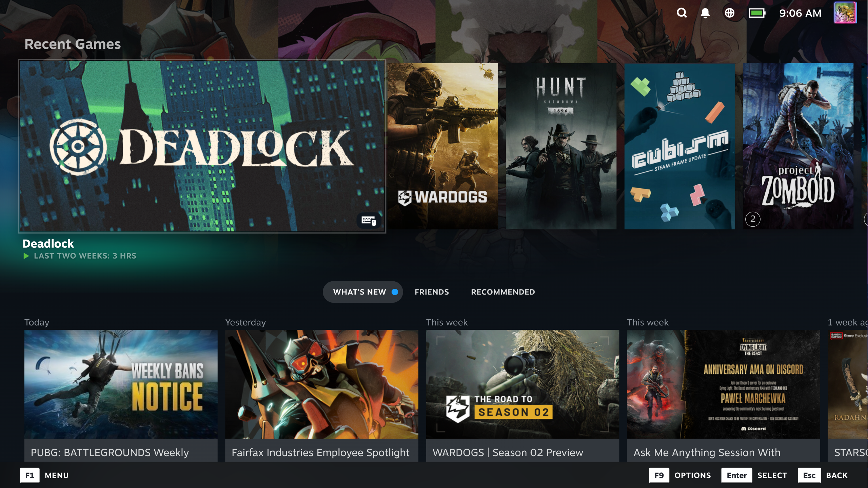Open PUBG Weekly Bans Notice news card
The height and width of the screenshot is (488, 868).
pyautogui.click(x=121, y=396)
